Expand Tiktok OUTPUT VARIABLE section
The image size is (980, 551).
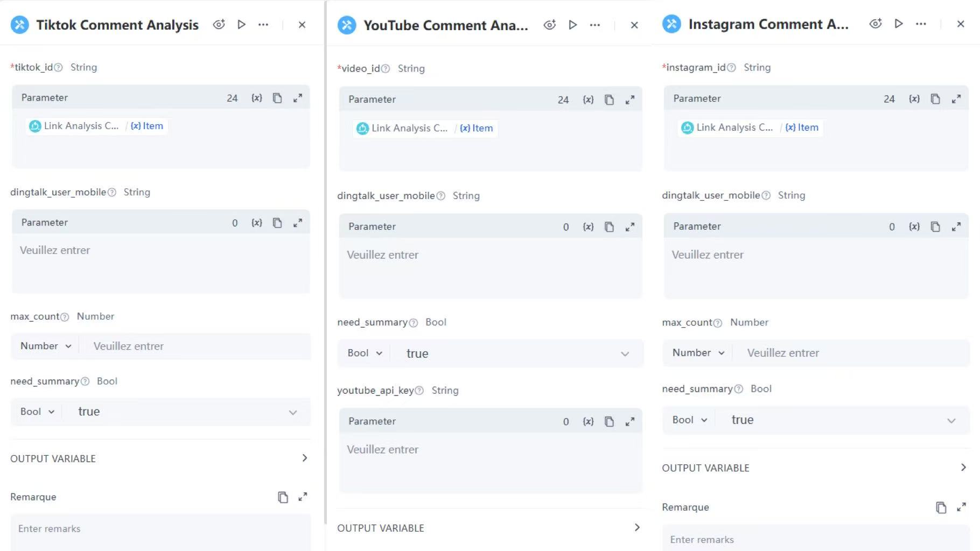(x=160, y=458)
